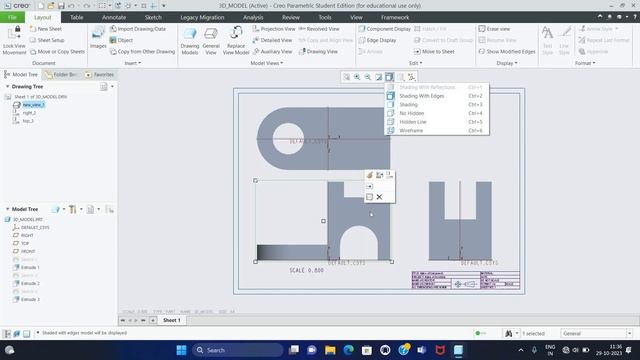Select the Sheet 1 tab at bottom

click(x=172, y=320)
